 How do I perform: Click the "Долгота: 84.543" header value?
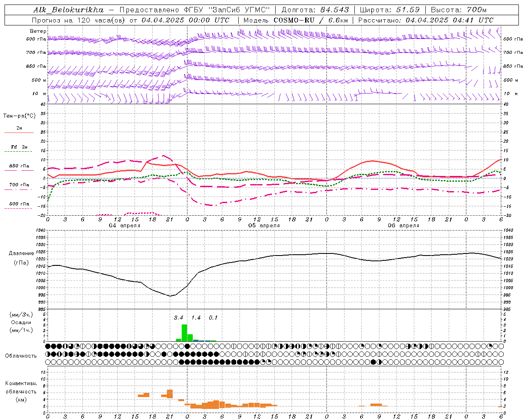tap(315, 10)
